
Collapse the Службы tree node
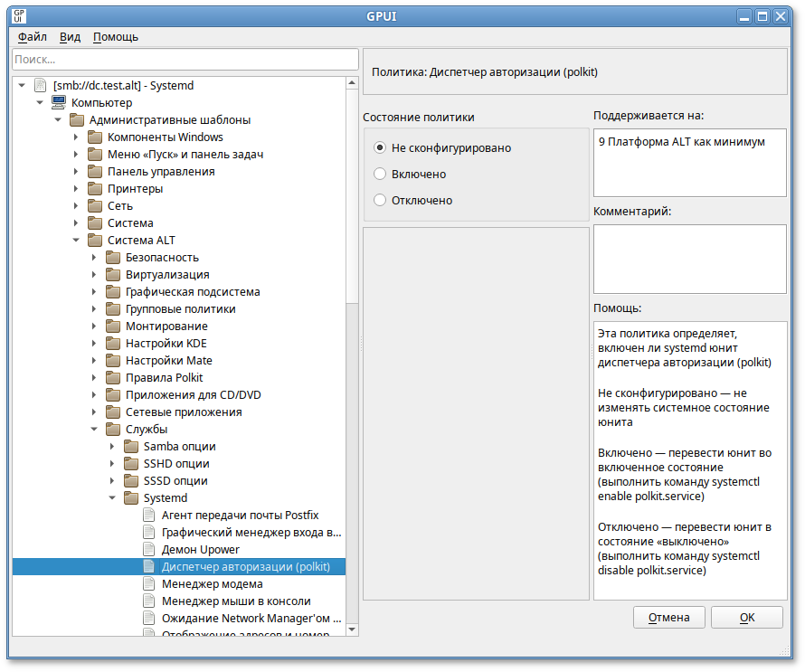pos(93,429)
